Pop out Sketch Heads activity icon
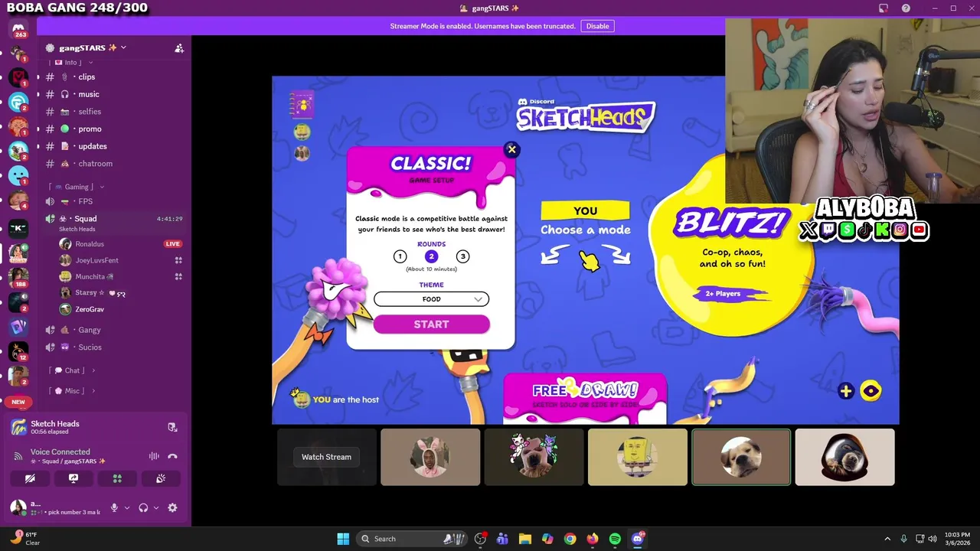The image size is (980, 551). point(172,427)
